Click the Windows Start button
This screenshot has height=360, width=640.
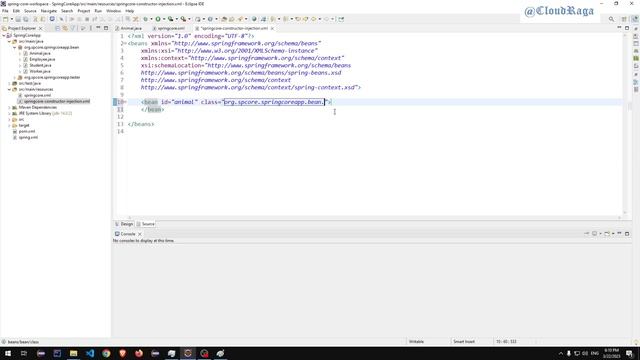tap(8, 353)
